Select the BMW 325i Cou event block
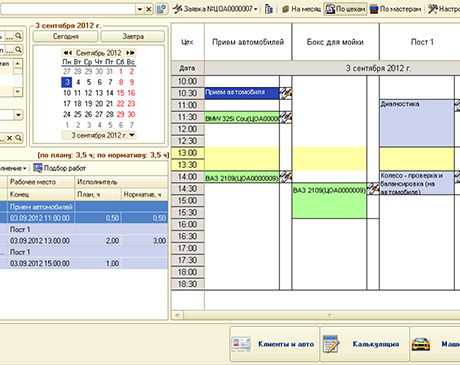This screenshot has width=460, height=365. (x=242, y=117)
